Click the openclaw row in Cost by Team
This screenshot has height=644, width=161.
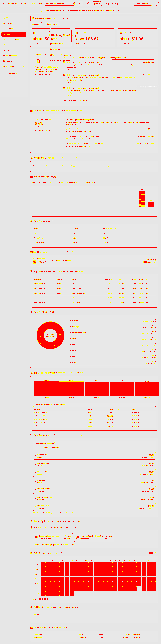94,637
